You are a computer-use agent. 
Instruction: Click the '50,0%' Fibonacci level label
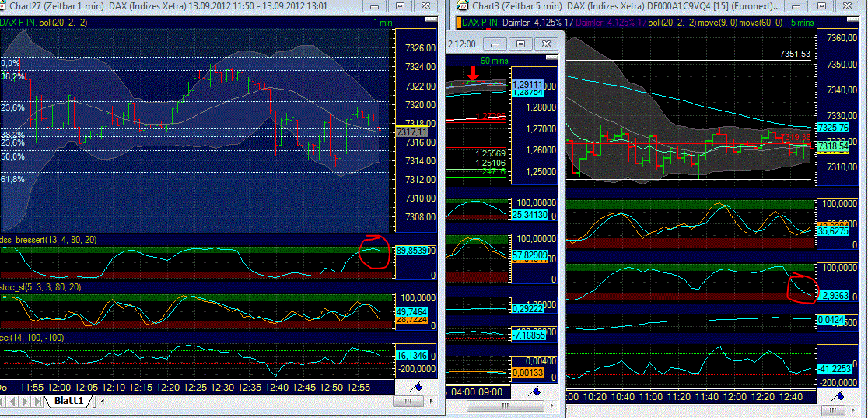12,157
